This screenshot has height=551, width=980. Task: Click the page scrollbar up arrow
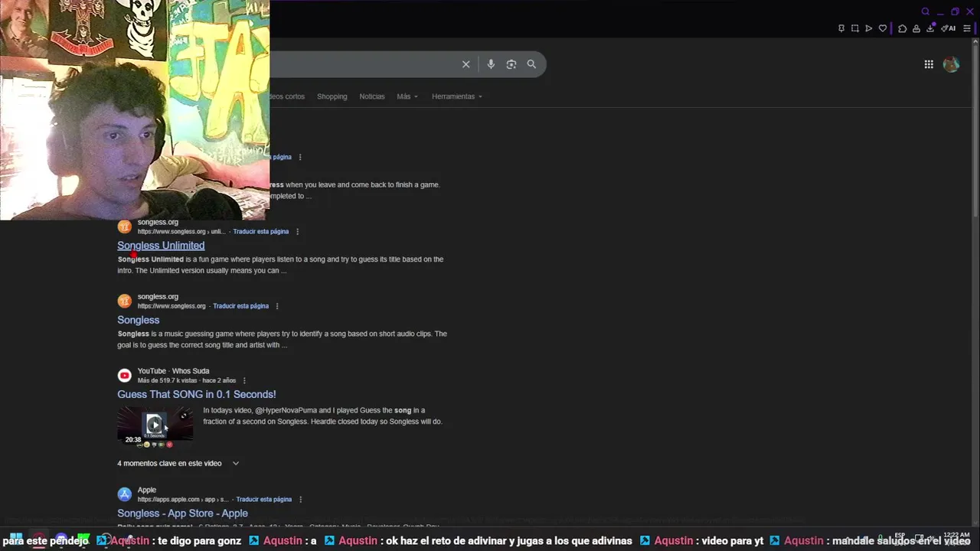pyautogui.click(x=975, y=43)
